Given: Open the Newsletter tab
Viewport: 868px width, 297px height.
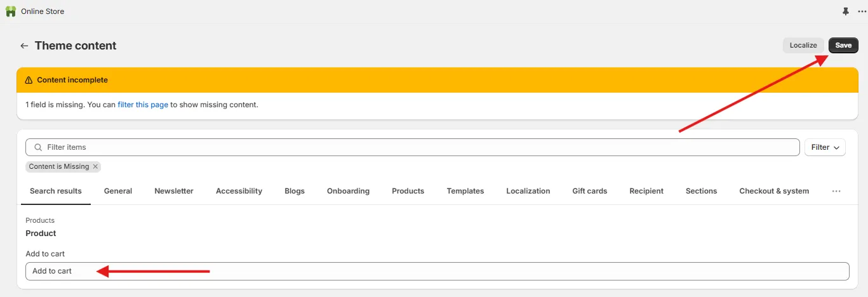Looking at the screenshot, I should pos(174,191).
